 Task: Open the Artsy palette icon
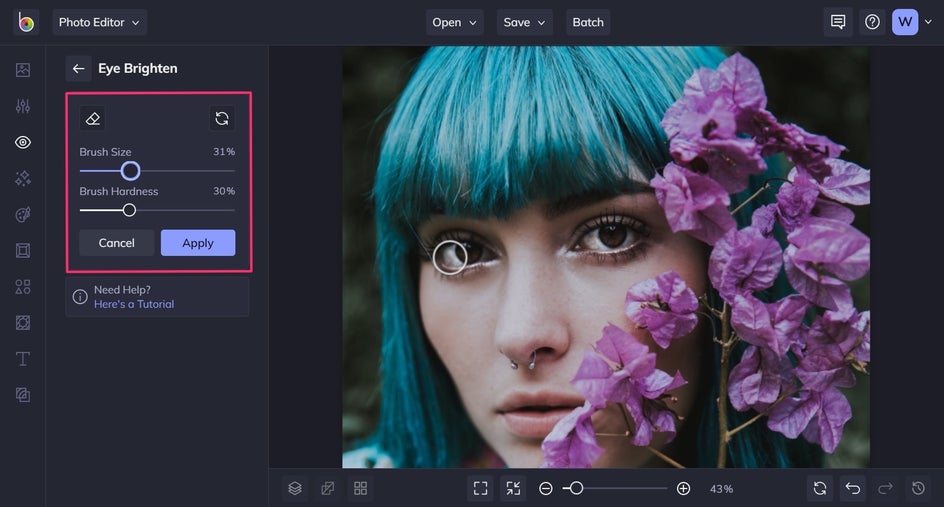click(x=23, y=214)
